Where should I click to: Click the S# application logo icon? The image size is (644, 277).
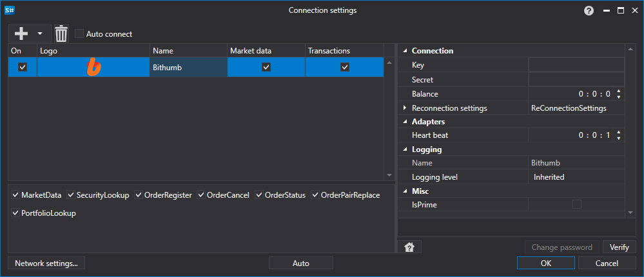click(x=10, y=10)
